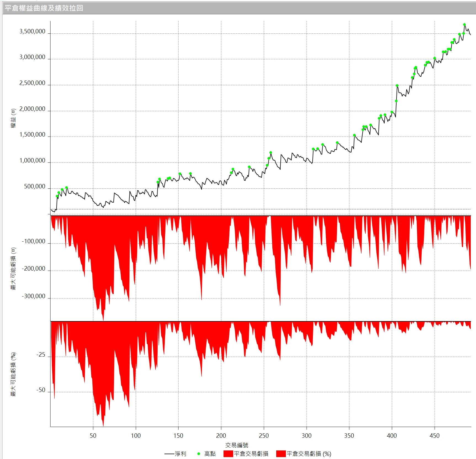Click the 最大可能虧損 (¤) y-axis title
Screen dimensions: 476x459
[13, 268]
